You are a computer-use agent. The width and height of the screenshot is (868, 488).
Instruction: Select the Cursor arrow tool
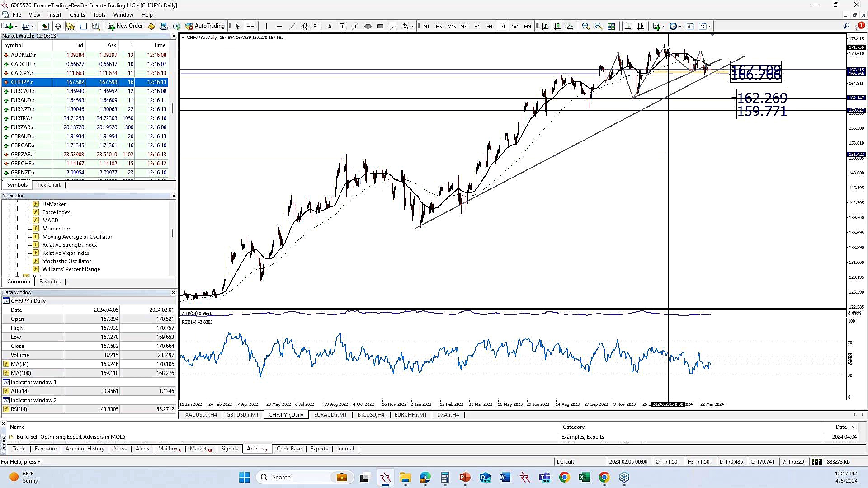click(x=237, y=26)
